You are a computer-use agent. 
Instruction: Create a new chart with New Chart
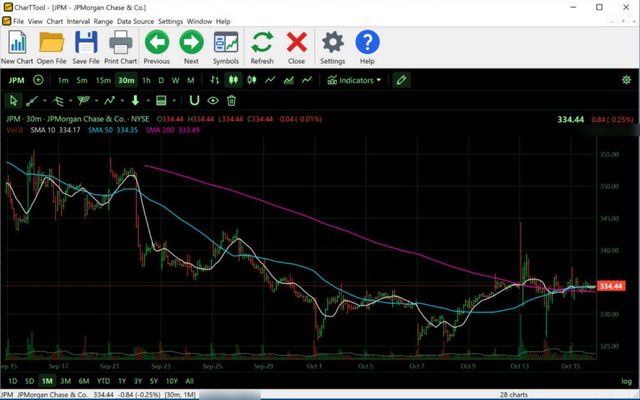pos(17,47)
